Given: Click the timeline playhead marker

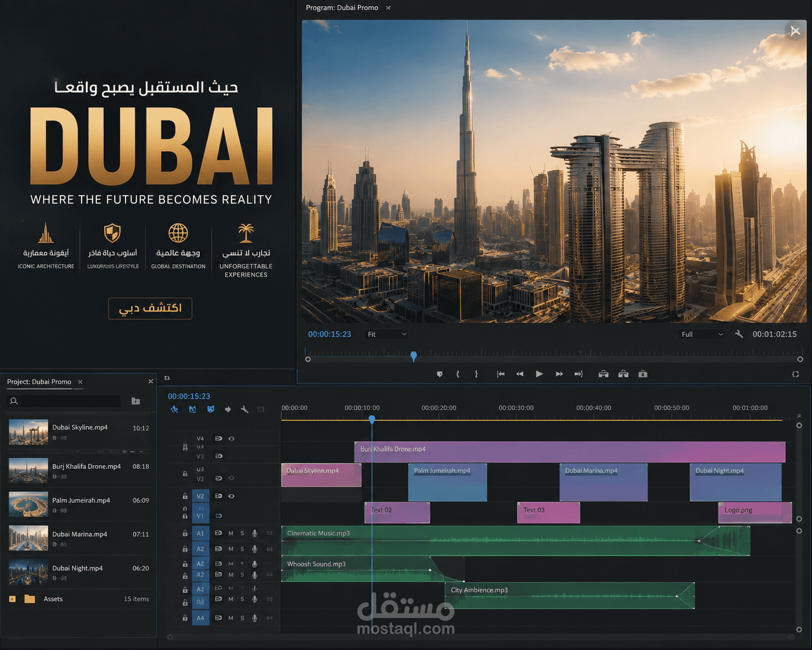Looking at the screenshot, I should pos(372,419).
